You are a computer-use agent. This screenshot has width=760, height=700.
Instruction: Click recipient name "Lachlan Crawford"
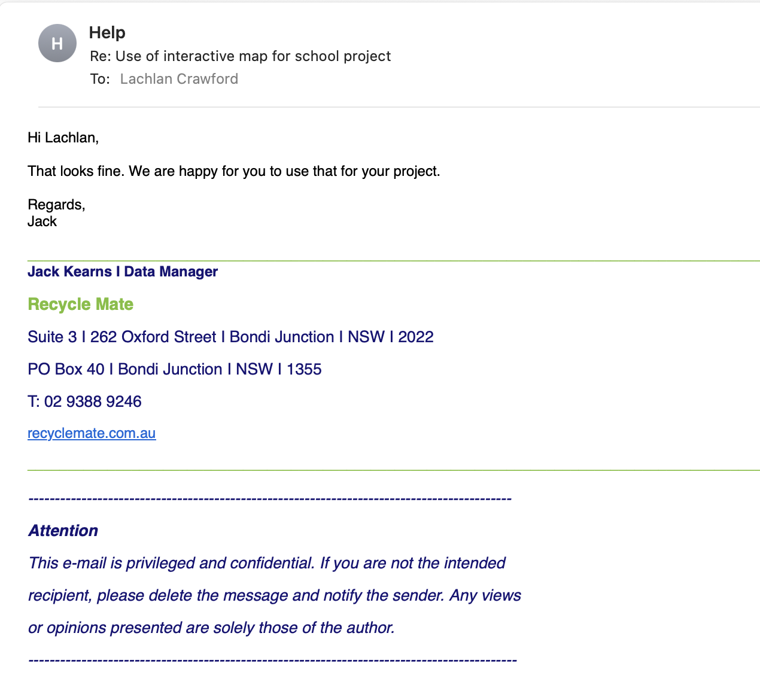tap(179, 79)
